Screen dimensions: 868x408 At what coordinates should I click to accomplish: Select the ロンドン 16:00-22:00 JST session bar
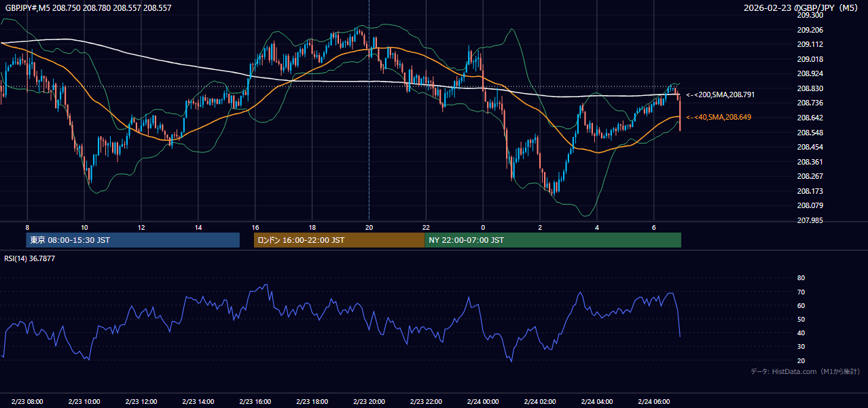pyautogui.click(x=340, y=240)
